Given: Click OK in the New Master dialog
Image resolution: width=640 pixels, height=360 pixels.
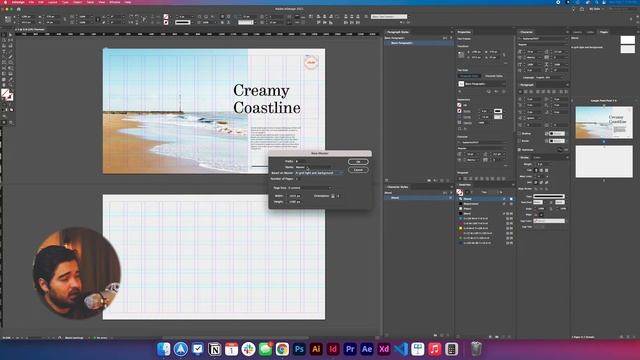Looking at the screenshot, I should coord(358,162).
